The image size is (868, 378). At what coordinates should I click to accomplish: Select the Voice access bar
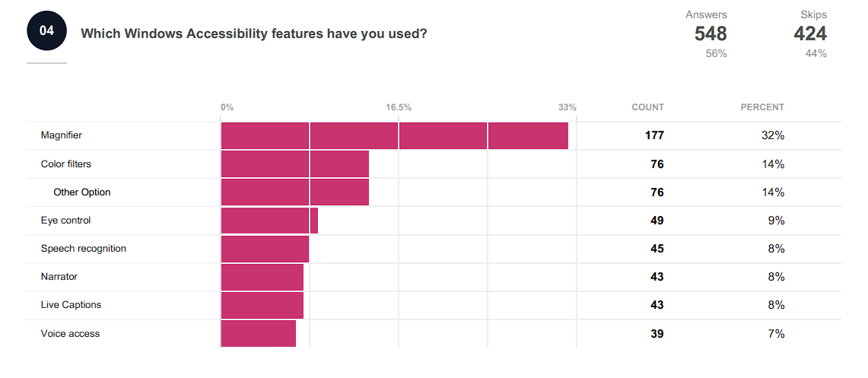pos(258,333)
